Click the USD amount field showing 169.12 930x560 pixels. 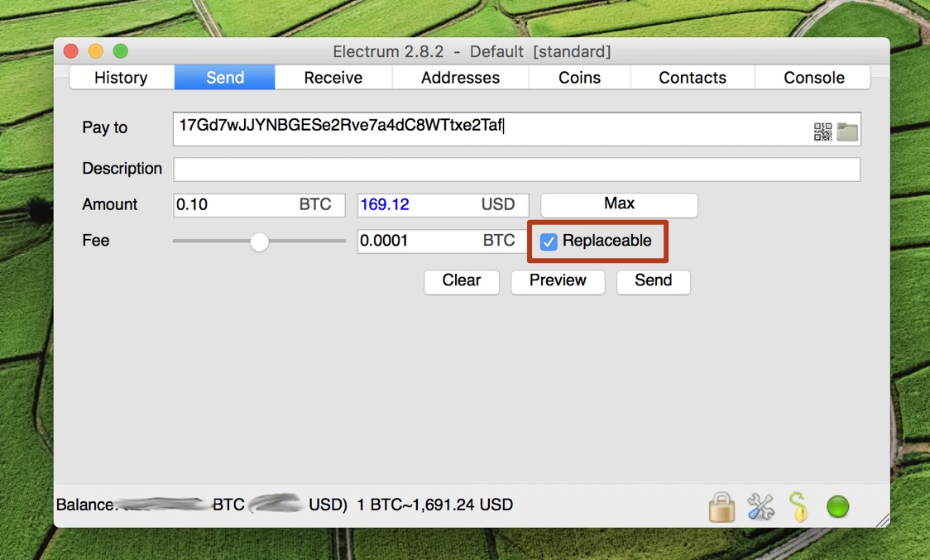(443, 205)
